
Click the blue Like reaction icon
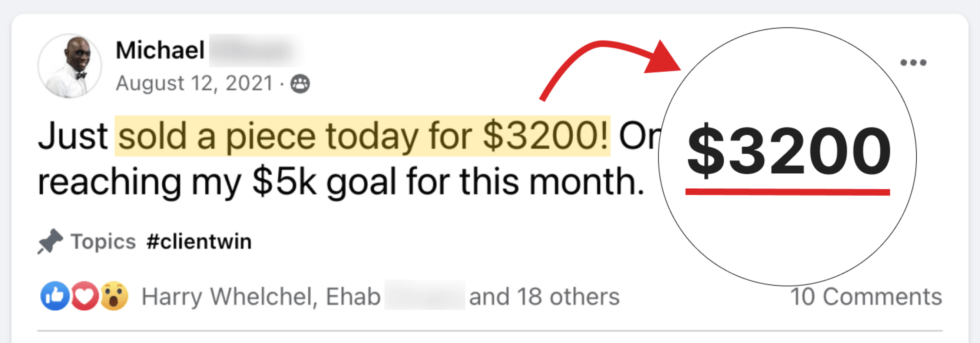tap(55, 296)
